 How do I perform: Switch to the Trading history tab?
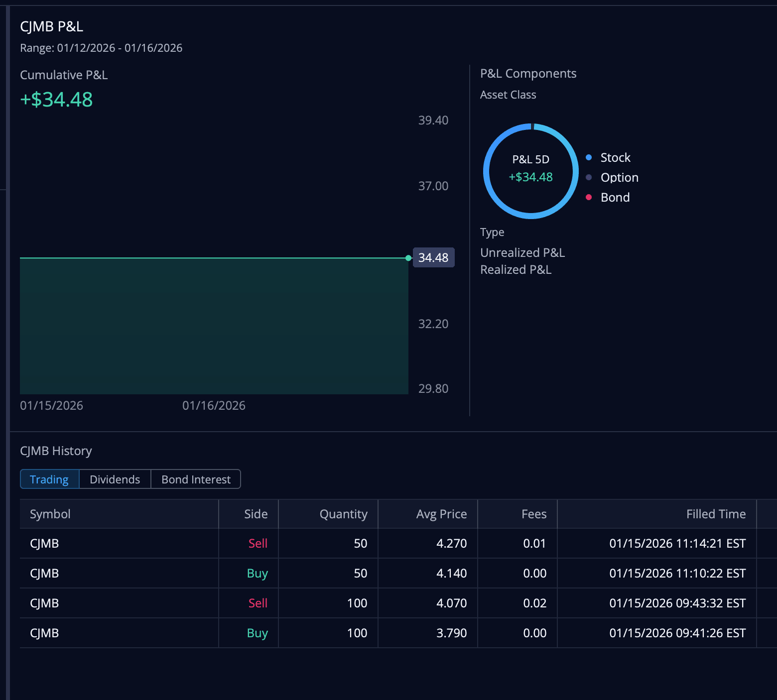pyautogui.click(x=49, y=479)
